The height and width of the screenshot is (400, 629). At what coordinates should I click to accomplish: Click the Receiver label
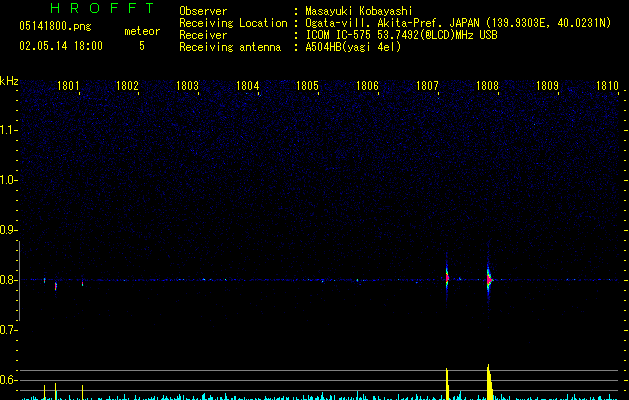pyautogui.click(x=203, y=35)
